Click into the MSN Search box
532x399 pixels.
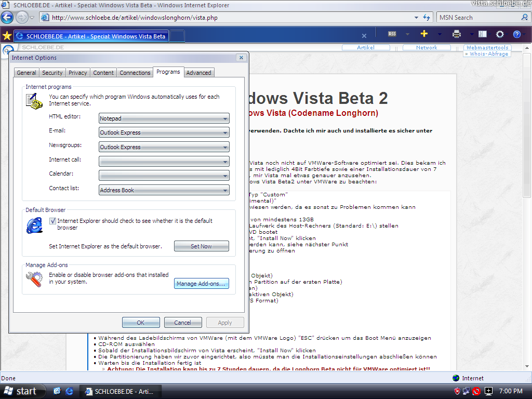[478, 17]
